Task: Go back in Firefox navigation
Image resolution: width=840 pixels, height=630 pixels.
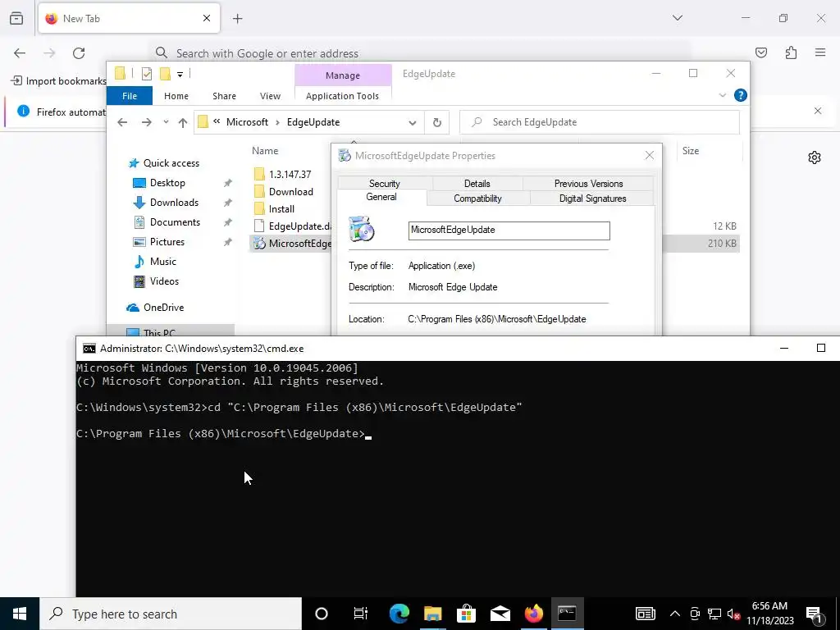Action: 20,53
